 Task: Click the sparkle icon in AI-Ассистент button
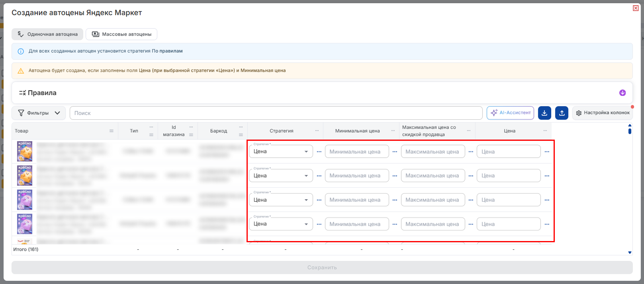pyautogui.click(x=494, y=113)
